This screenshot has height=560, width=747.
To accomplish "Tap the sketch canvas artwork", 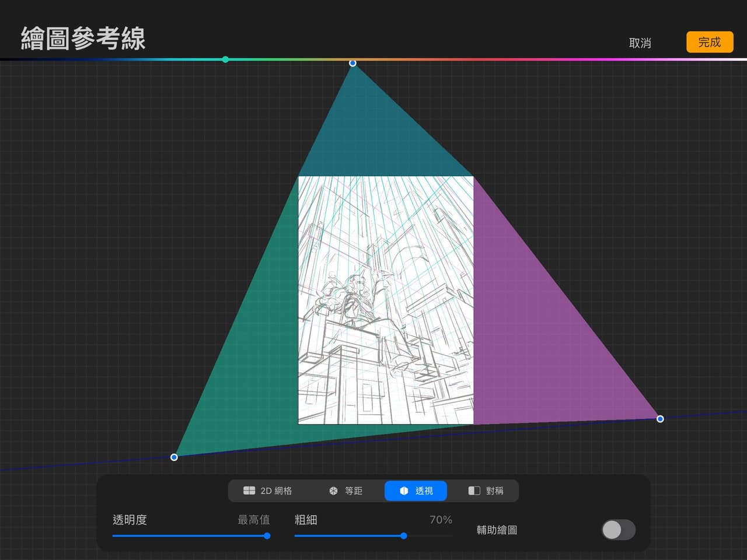I will click(386, 300).
